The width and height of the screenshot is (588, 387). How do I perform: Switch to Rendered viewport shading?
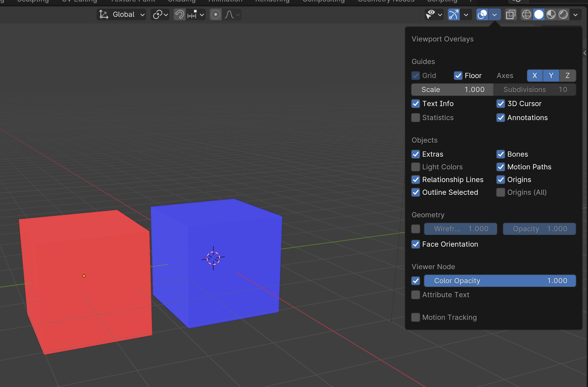(563, 15)
